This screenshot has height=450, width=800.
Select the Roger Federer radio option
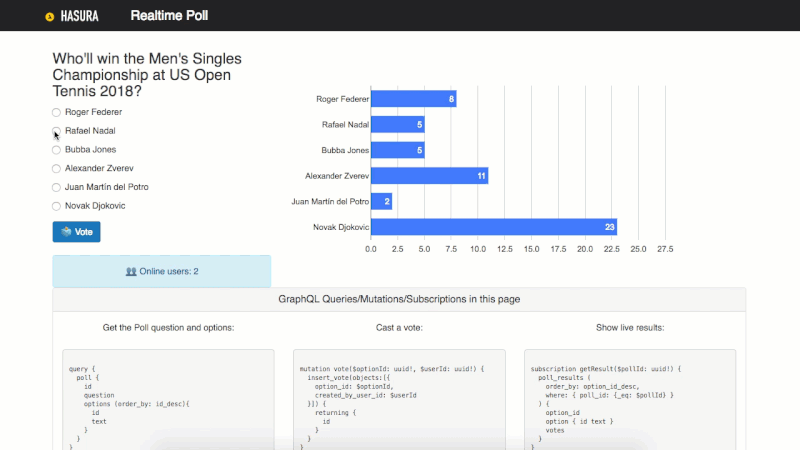(56, 112)
